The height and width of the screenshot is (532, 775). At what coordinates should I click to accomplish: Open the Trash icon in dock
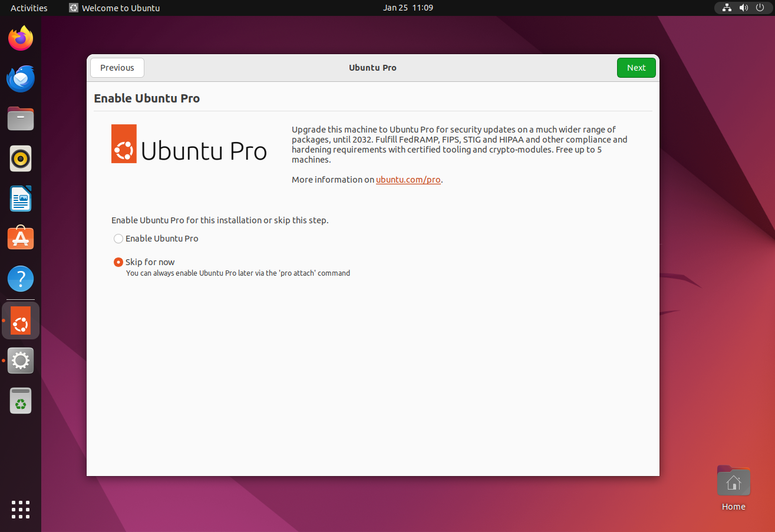pyautogui.click(x=21, y=401)
